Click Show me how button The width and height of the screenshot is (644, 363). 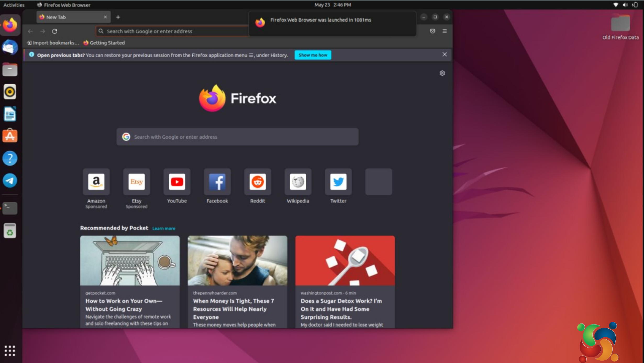(313, 55)
